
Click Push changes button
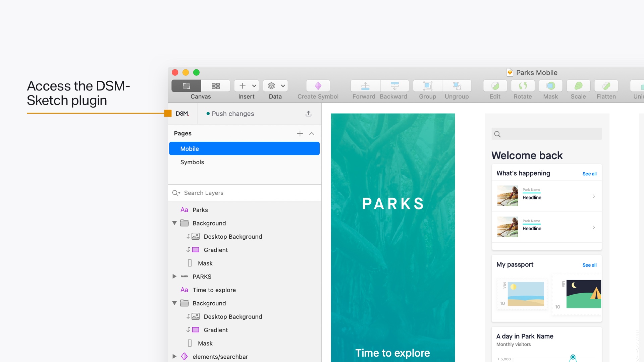[x=233, y=114]
